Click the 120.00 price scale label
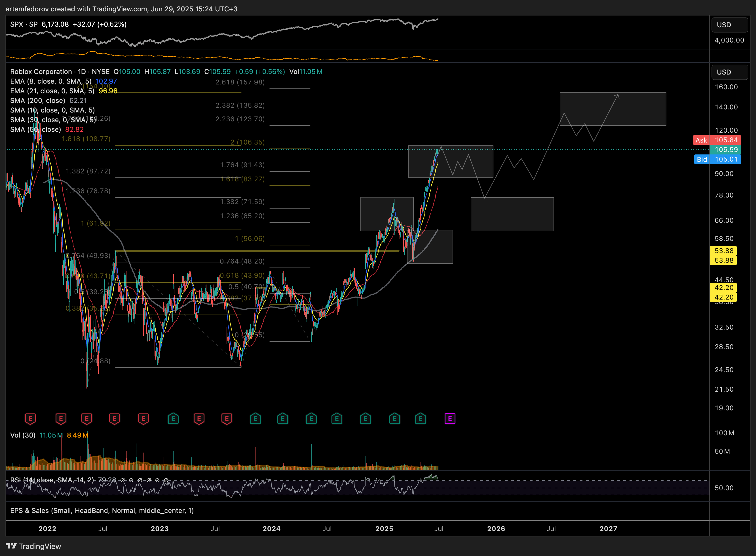Viewport: 756px width, 556px height. click(x=726, y=130)
